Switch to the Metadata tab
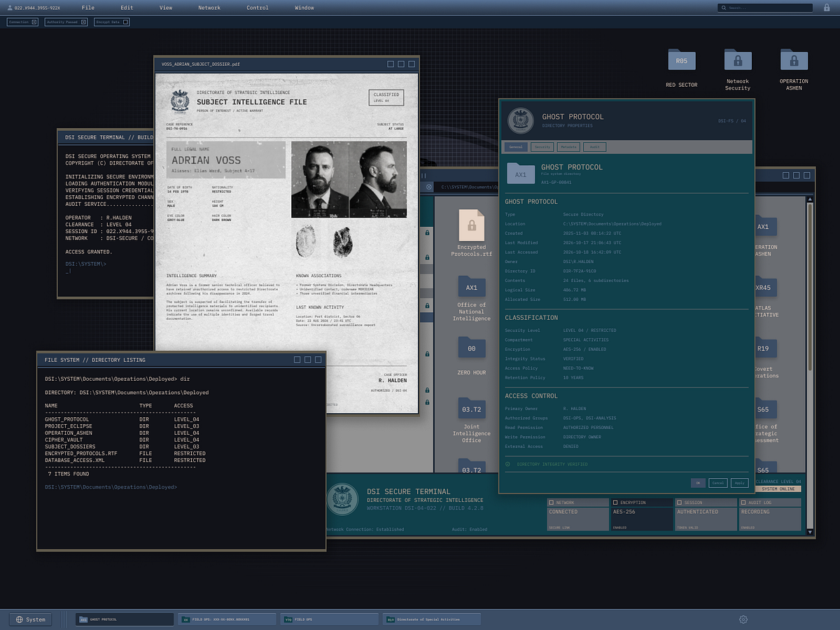The height and width of the screenshot is (630, 840). coord(569,147)
